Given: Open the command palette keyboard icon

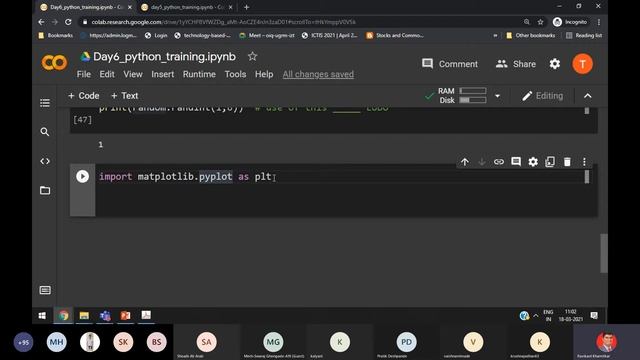Looking at the screenshot, I should tap(45, 290).
